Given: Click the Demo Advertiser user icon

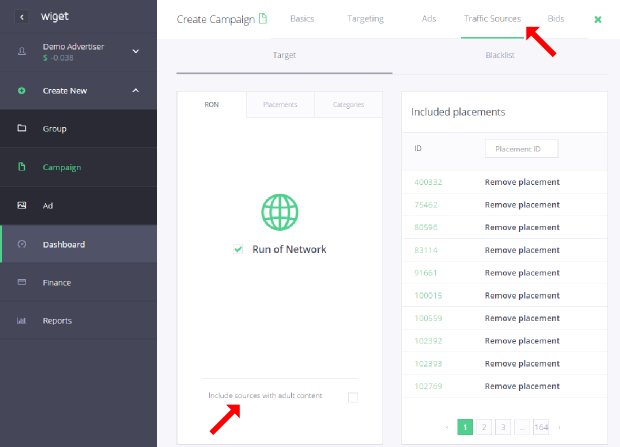Looking at the screenshot, I should 22,51.
